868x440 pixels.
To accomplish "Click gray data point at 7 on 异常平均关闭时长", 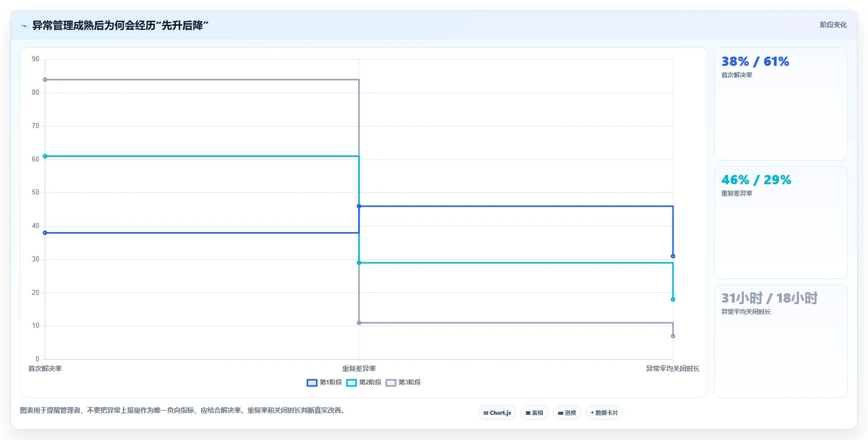I will coord(673,336).
